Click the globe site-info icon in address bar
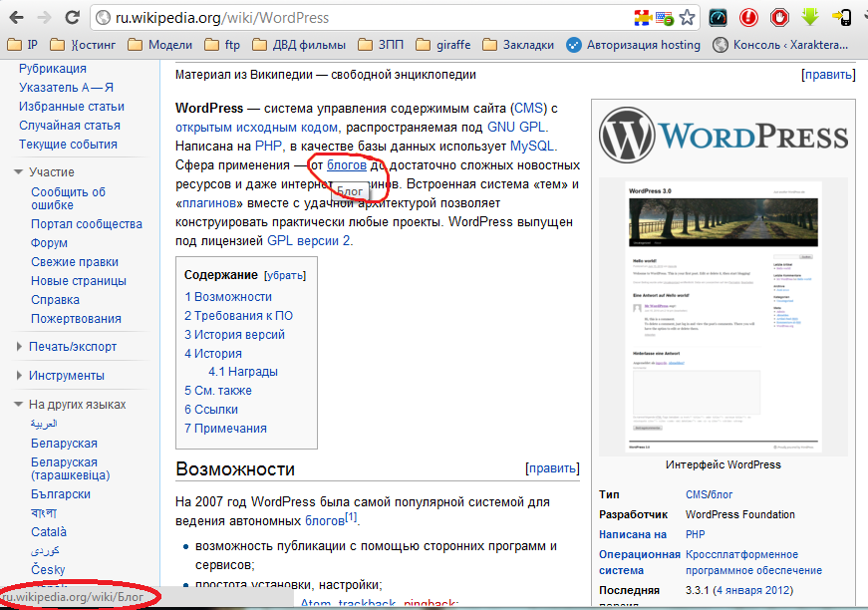This screenshot has width=868, height=610. point(103,18)
